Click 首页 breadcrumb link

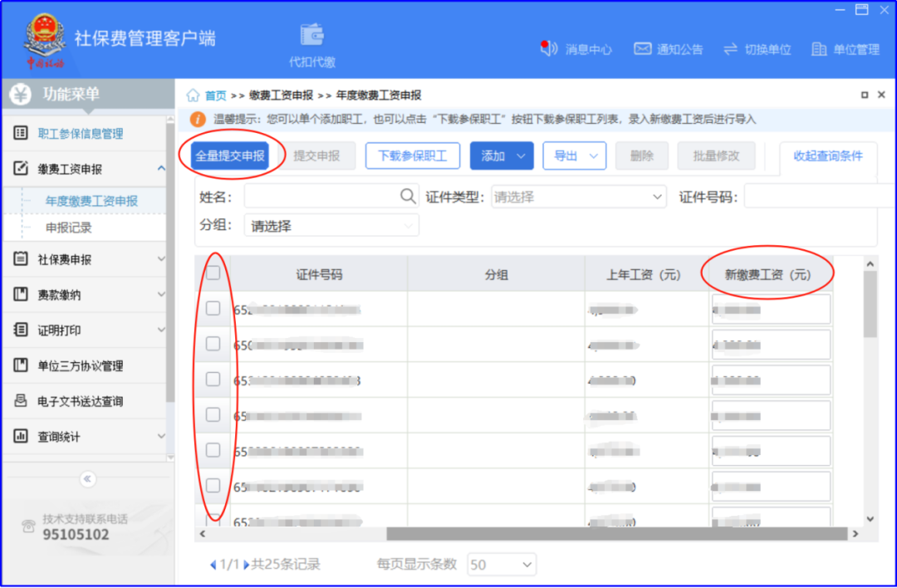coord(216,96)
